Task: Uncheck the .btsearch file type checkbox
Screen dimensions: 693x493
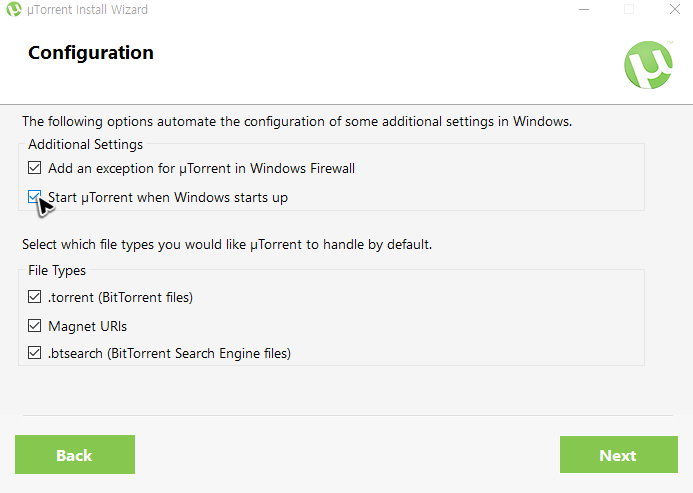Action: 34,353
